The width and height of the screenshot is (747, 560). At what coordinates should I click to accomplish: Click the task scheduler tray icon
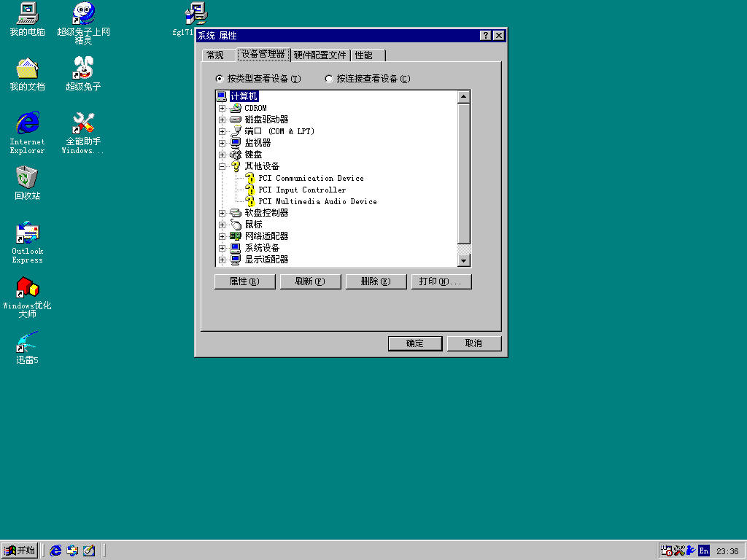pos(667,551)
